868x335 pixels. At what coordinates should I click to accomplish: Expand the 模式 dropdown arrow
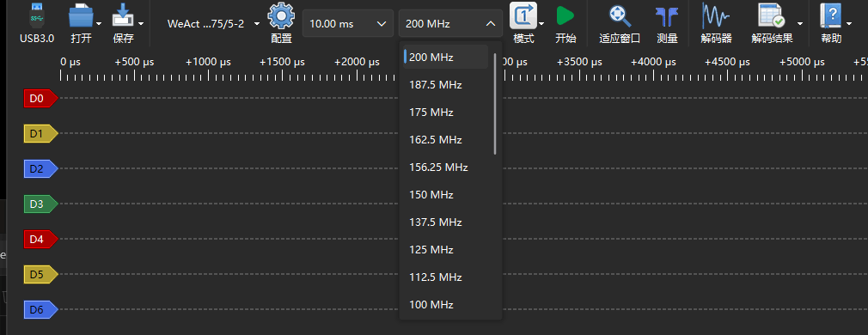(x=541, y=24)
